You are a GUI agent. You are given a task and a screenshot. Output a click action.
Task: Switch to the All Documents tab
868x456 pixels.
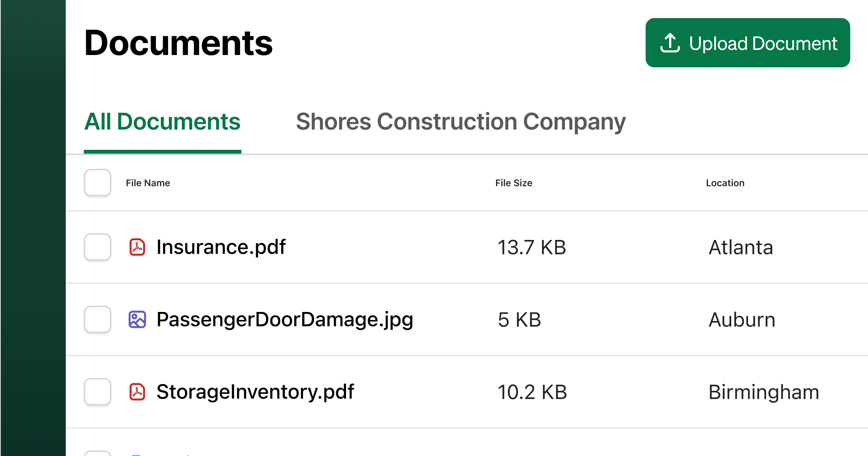[x=162, y=122]
